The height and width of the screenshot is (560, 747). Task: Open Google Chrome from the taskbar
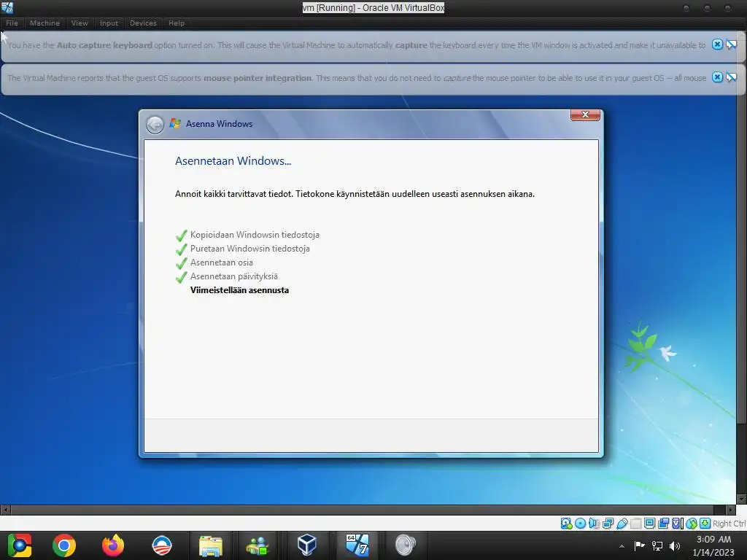[x=64, y=545]
